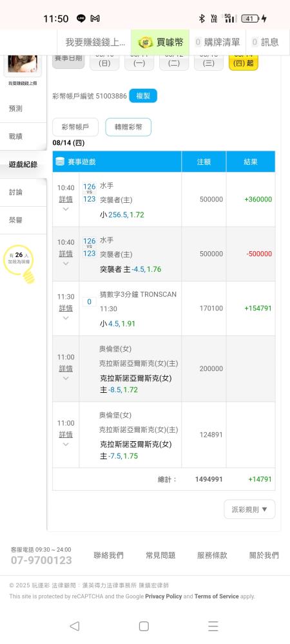Expand 詳情 for the 小 256.5 bet

tap(66, 199)
